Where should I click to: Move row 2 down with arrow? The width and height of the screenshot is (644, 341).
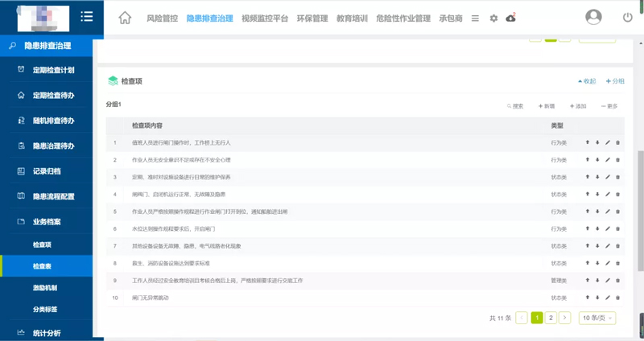tap(597, 160)
